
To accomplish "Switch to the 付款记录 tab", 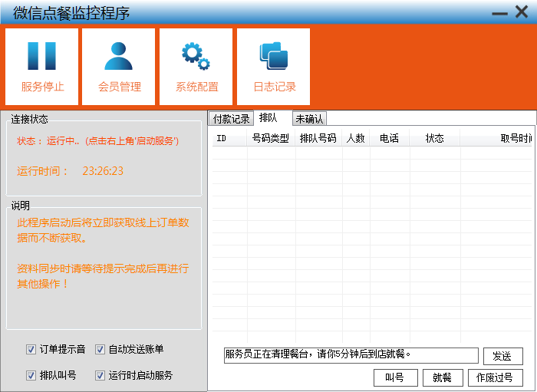I will click(231, 119).
